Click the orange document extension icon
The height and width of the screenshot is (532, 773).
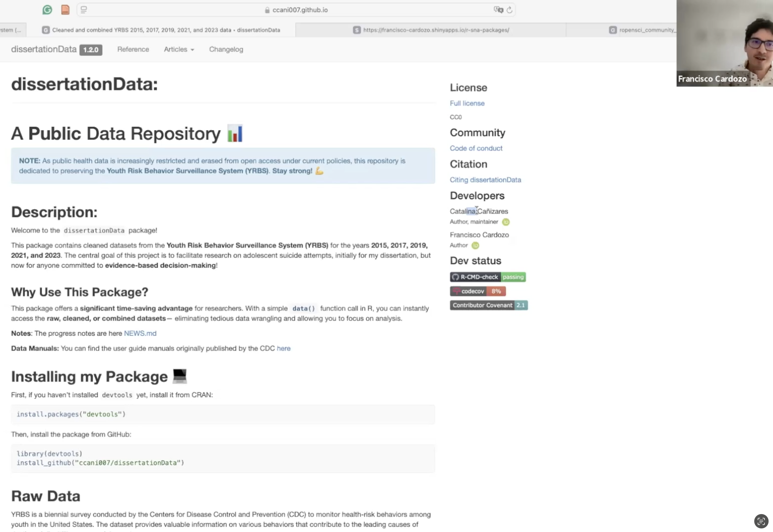click(65, 10)
